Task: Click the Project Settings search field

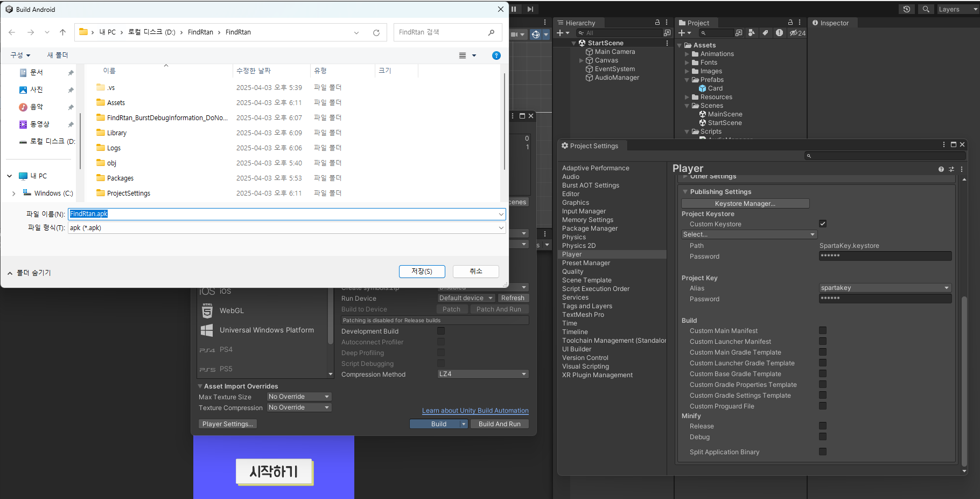Action: (884, 156)
